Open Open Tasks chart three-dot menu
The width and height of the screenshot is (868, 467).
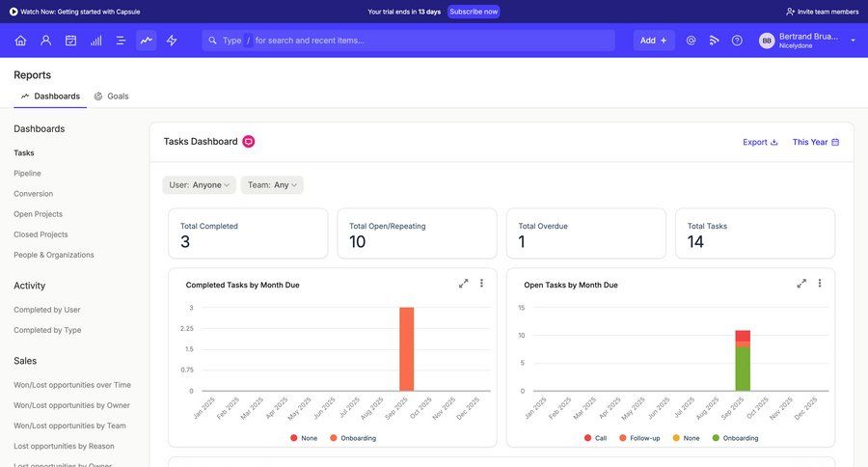point(820,284)
